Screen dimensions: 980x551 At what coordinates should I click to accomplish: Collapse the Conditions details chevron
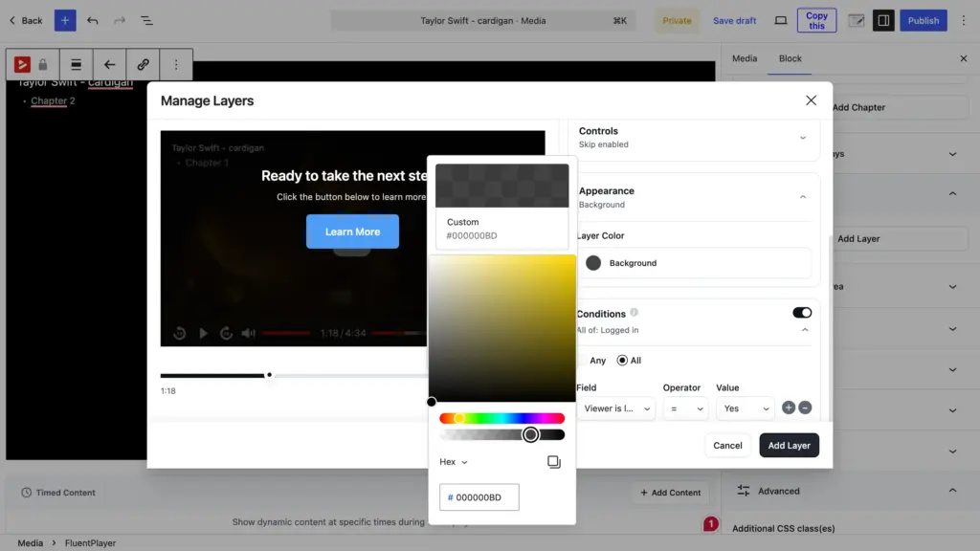click(805, 330)
